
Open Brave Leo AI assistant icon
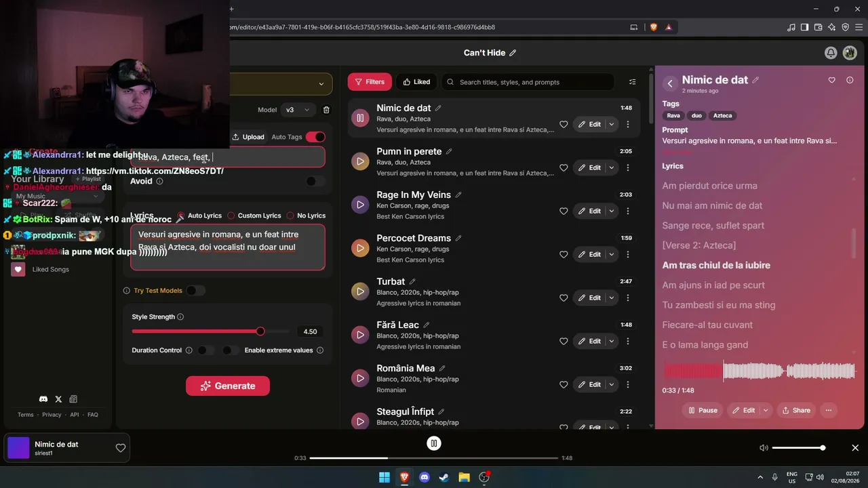[x=832, y=27]
